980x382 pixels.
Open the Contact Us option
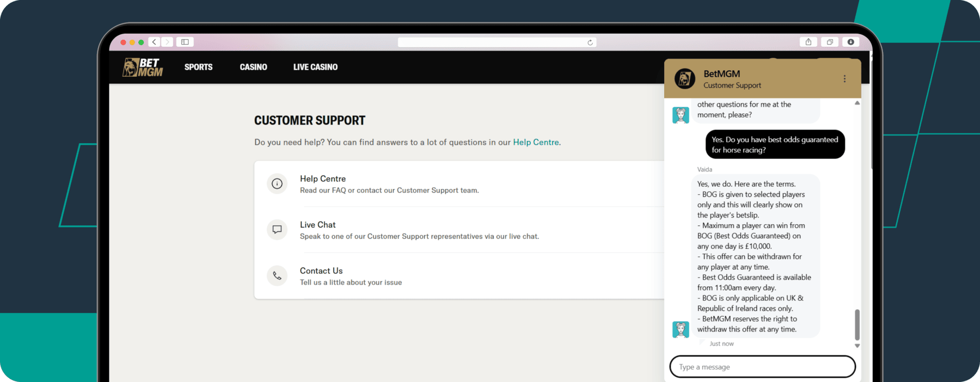(x=321, y=270)
